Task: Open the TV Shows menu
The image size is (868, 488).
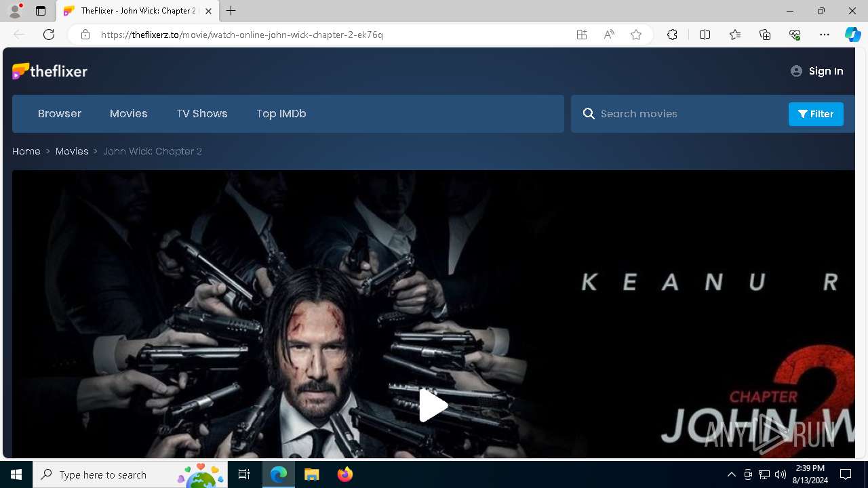Action: coord(202,114)
